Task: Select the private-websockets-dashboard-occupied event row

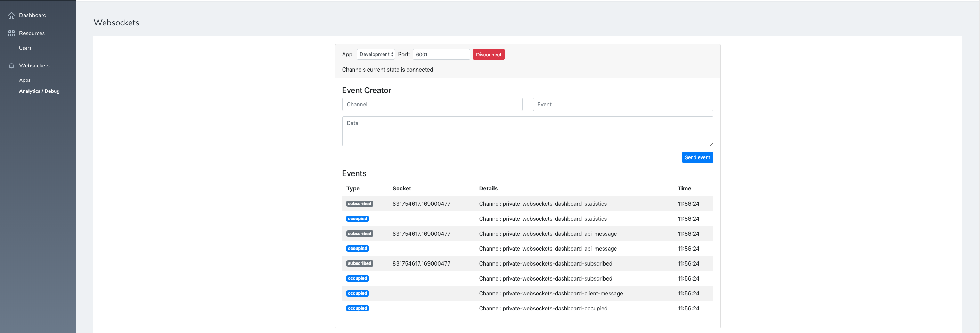Action: 542,308
